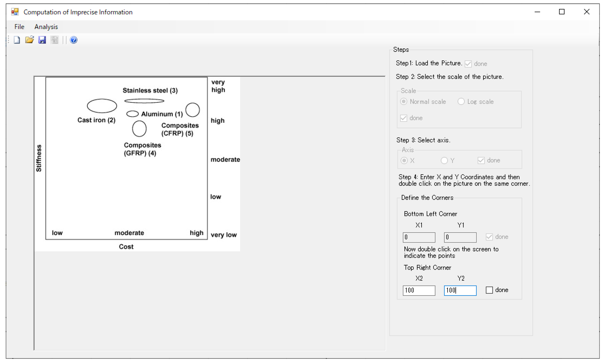Image resolution: width=605 pixels, height=364 pixels.
Task: Click the Cast iron ellipse in chart
Action: click(x=102, y=106)
